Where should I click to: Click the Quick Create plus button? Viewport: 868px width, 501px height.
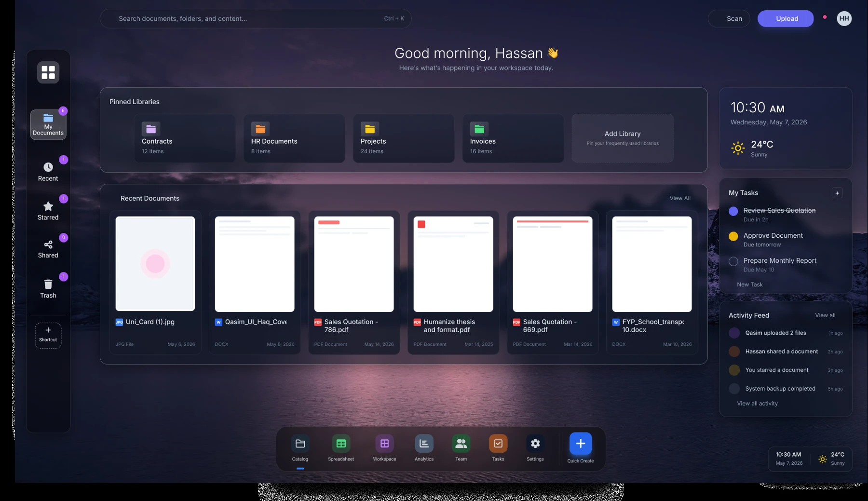point(581,444)
